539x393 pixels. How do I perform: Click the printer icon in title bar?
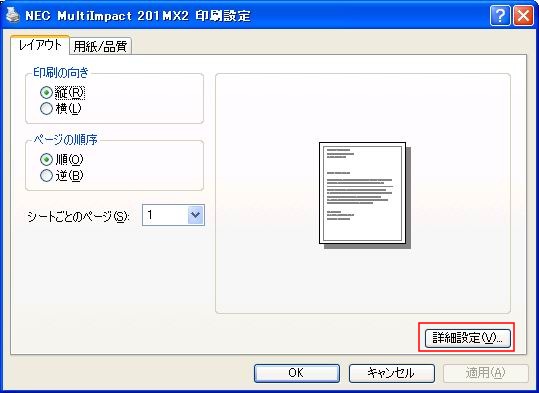[x=13, y=15]
